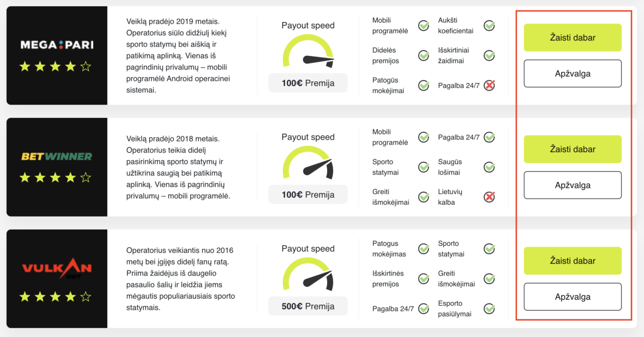This screenshot has height=337, width=644.
Task: Click Žaisti dabar for MegaPari
Action: pyautogui.click(x=573, y=38)
